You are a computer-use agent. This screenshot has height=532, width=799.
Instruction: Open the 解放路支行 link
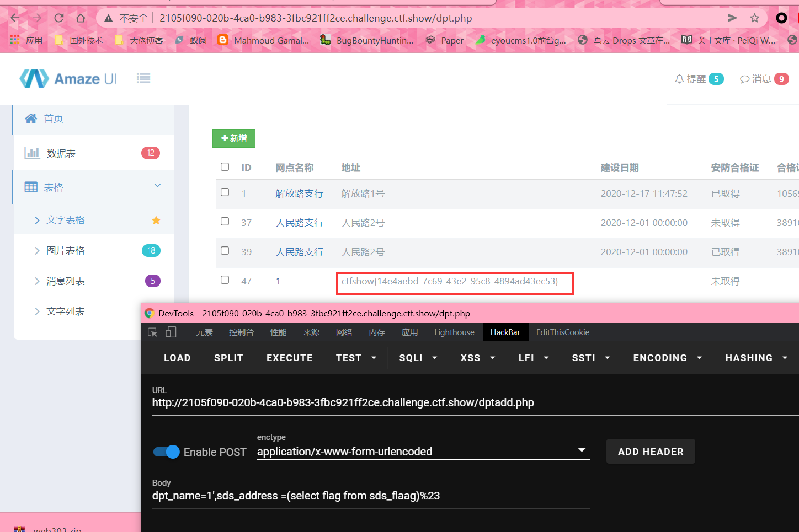coord(300,194)
